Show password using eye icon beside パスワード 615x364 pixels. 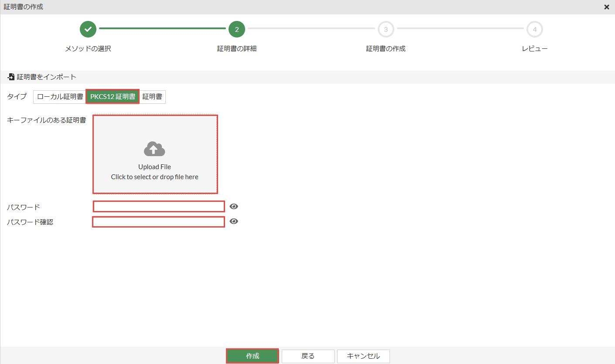click(234, 207)
